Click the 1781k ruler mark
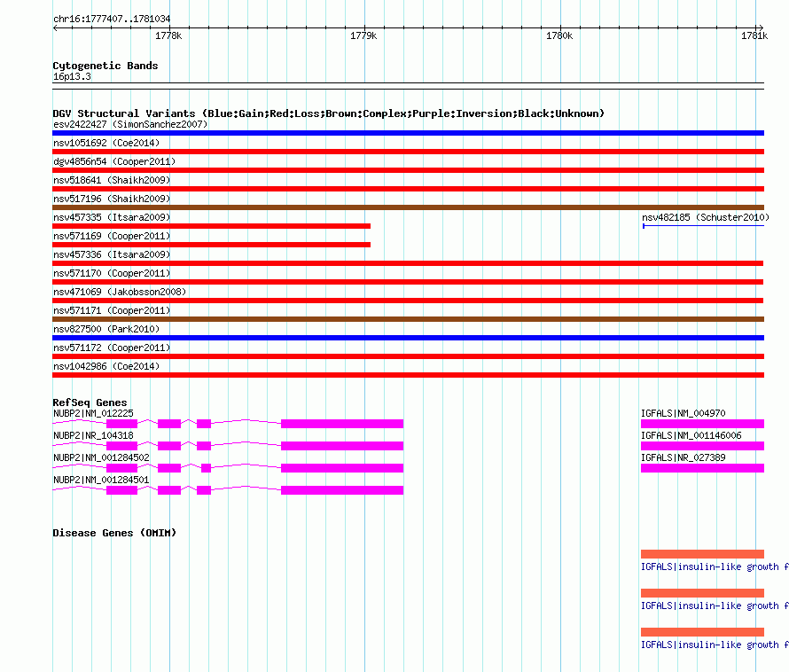This screenshot has height=672, width=789. point(754,35)
